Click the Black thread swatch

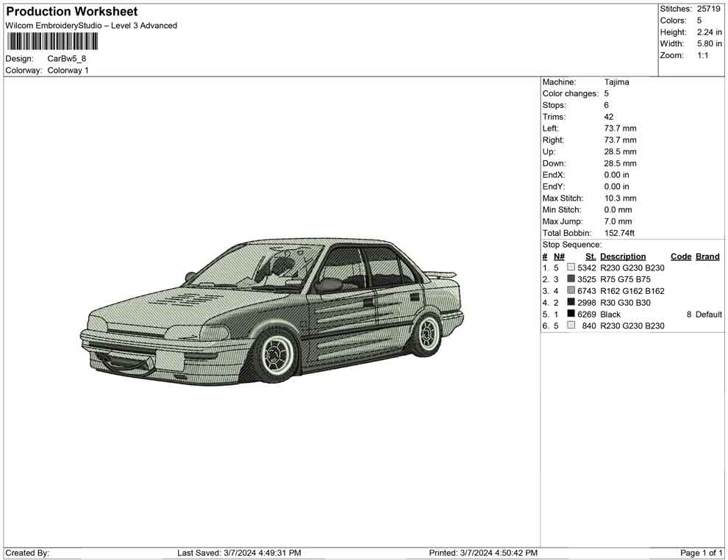(x=571, y=314)
